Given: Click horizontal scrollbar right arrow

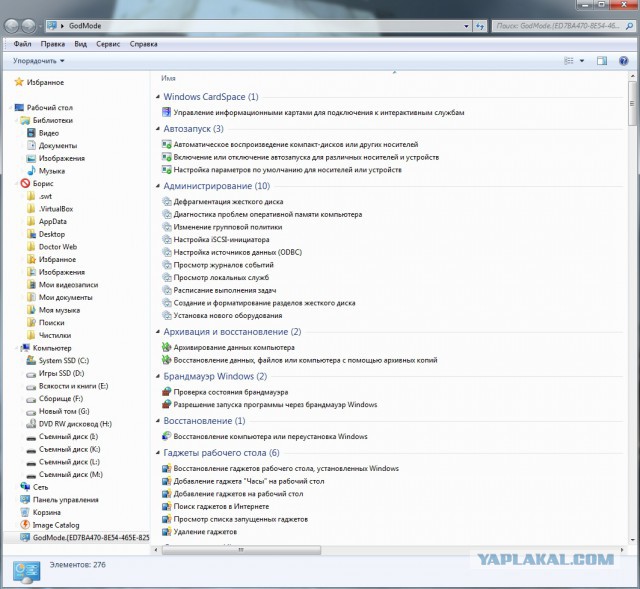Looking at the screenshot, I should 622,550.
